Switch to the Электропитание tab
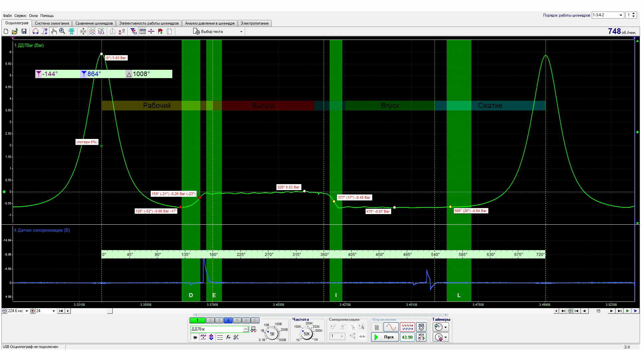The image size is (644, 351). 254,23
